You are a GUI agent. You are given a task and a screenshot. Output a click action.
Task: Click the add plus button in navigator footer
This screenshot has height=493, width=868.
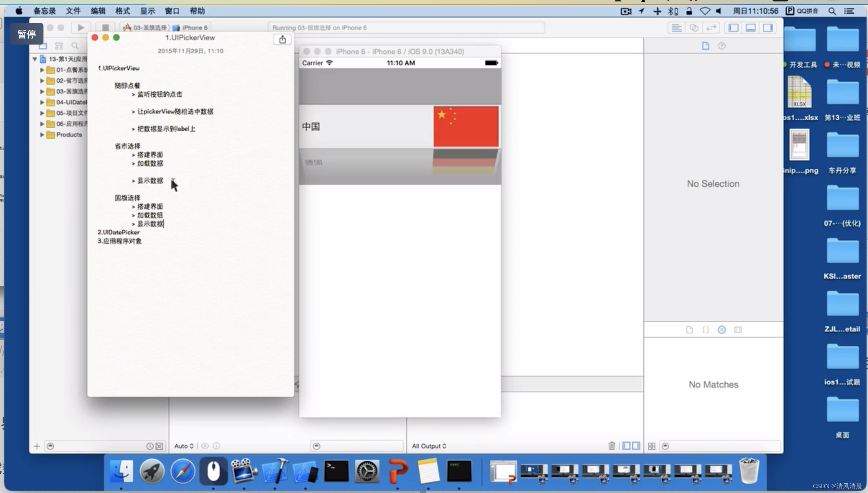(37, 446)
